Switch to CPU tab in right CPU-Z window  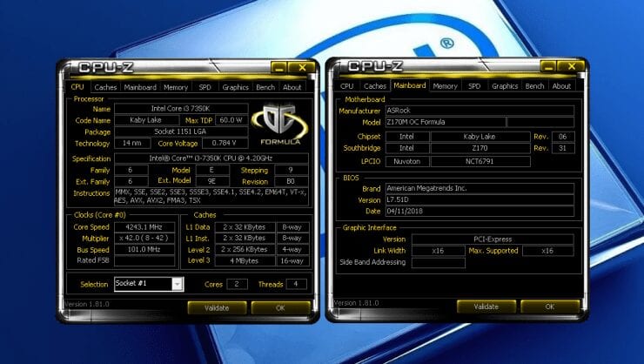(x=346, y=86)
